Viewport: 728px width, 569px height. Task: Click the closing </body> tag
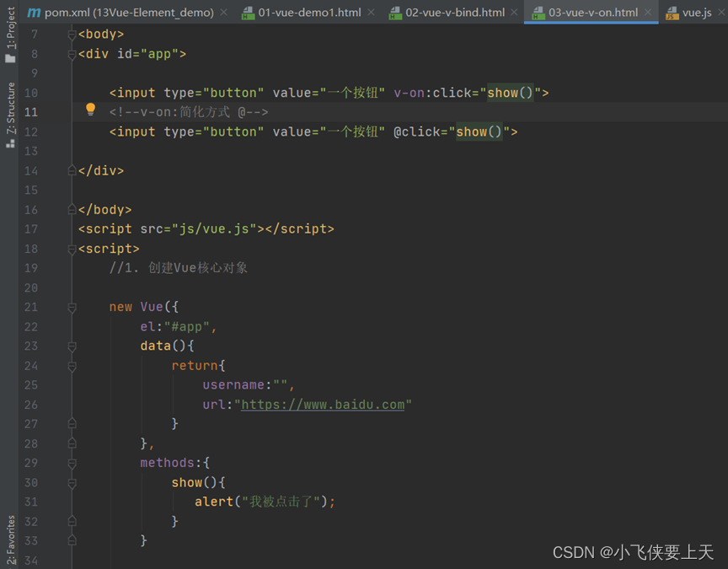[105, 210]
